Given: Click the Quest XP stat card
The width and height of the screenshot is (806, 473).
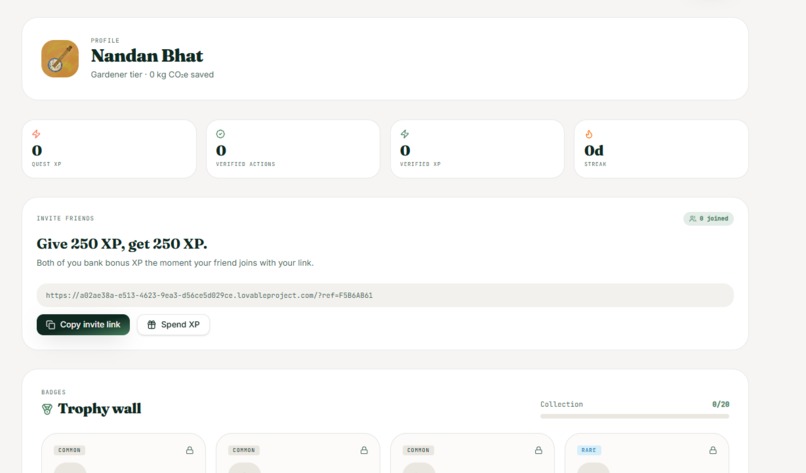Looking at the screenshot, I should (x=109, y=149).
